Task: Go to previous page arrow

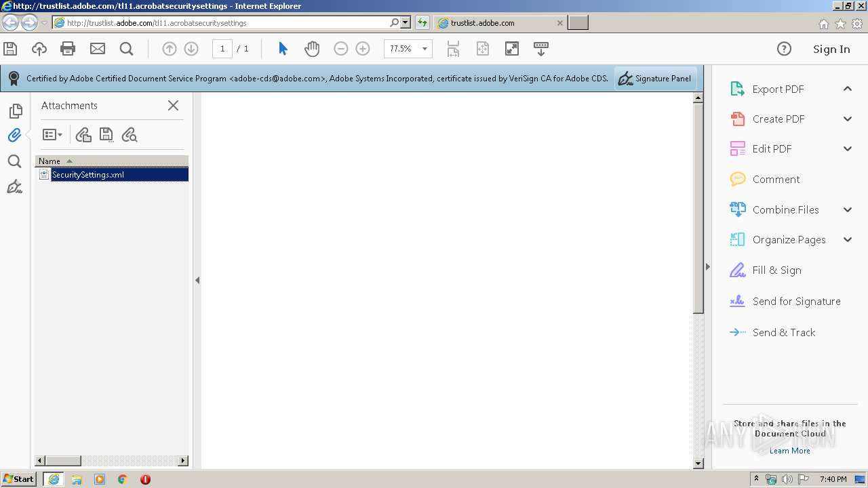Action: [x=170, y=49]
